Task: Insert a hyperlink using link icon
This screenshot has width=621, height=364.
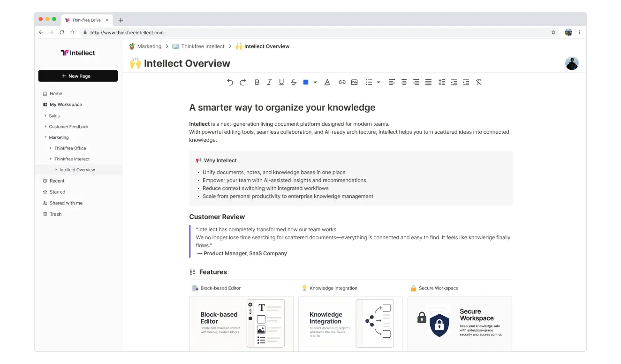Action: [342, 82]
